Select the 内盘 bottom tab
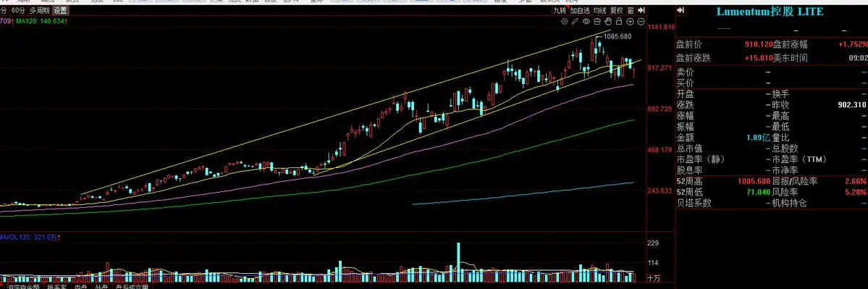The image size is (868, 289). tap(81, 287)
